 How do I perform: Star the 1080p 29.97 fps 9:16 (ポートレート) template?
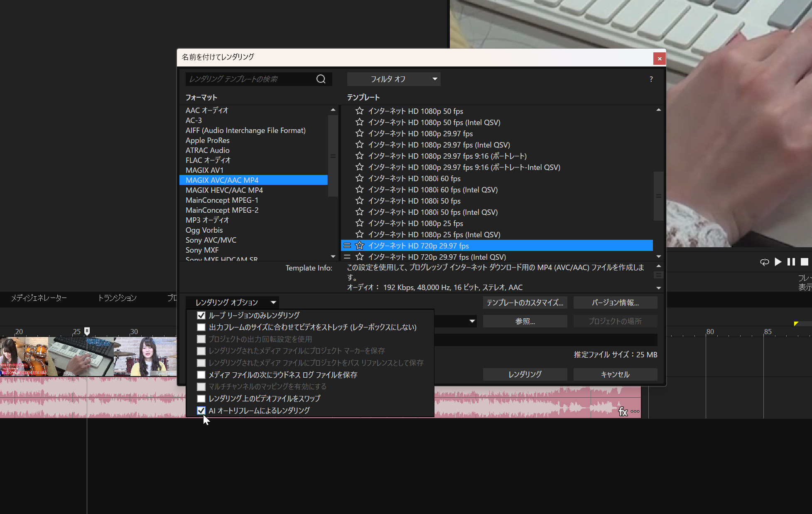click(360, 156)
